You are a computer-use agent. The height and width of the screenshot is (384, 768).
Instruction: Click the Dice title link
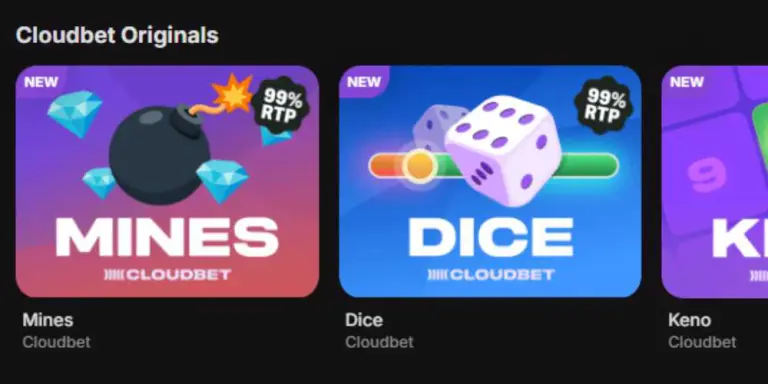pyautogui.click(x=364, y=320)
